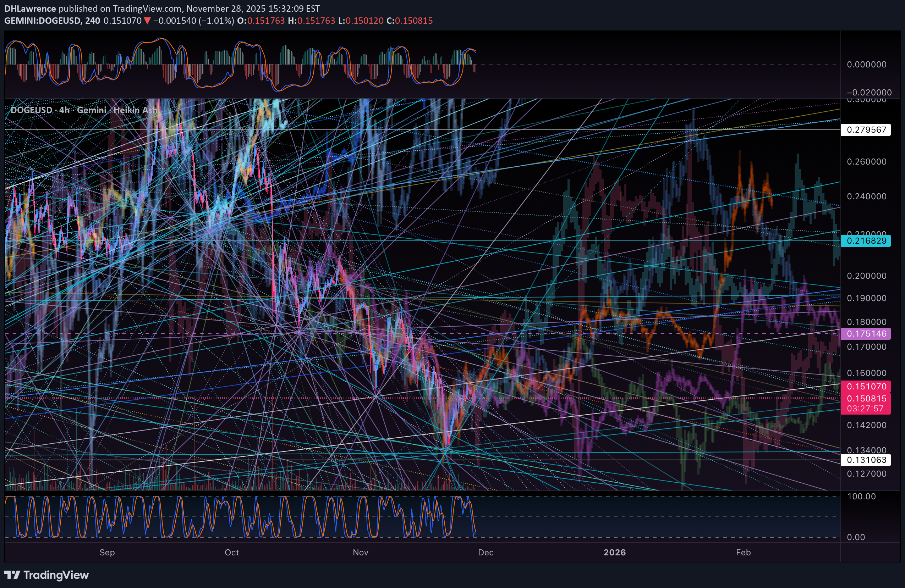The image size is (905, 588).
Task: Click the 0.000000 oscillator zero-line label
Action: click(866, 65)
